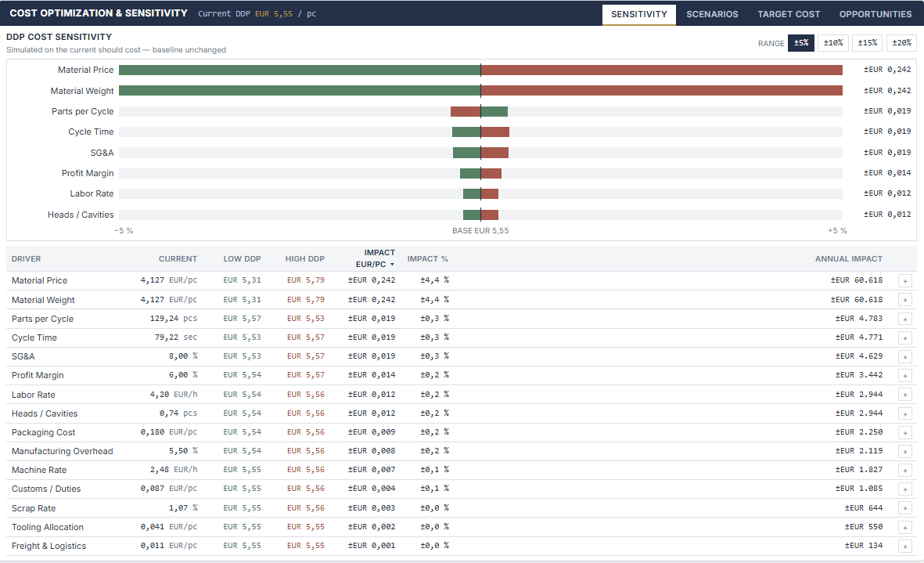Click the High DDP column header
Viewport: 924px width, 563px height.
[x=304, y=259]
